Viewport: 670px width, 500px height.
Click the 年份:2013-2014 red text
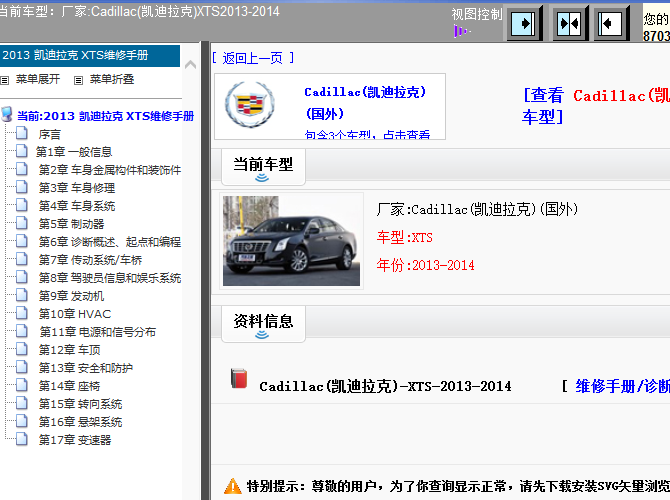pos(425,265)
